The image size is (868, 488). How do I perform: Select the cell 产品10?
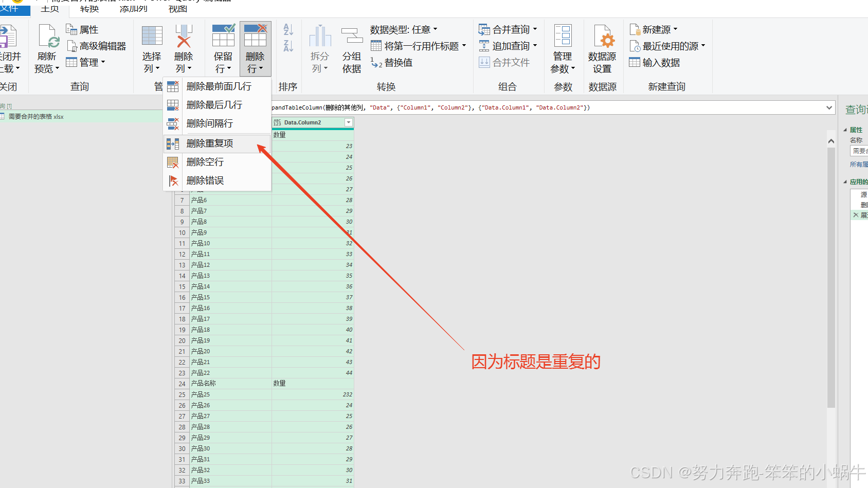pos(230,243)
